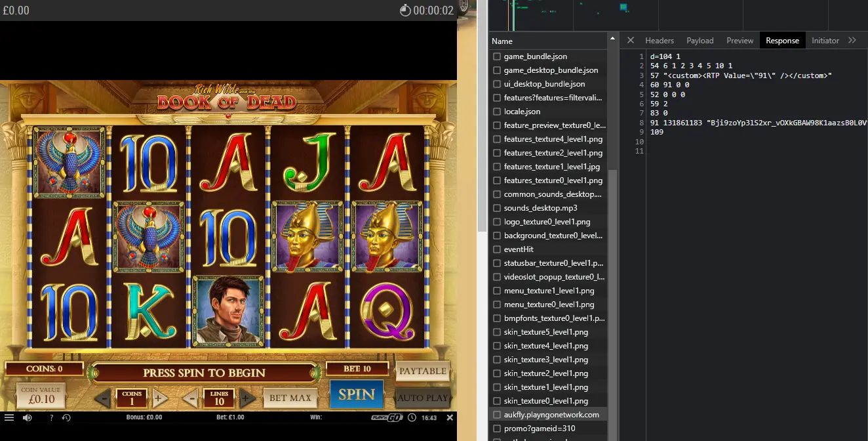868x441 pixels.
Task: Tick checkbox for game_bundle.json
Action: 497,56
